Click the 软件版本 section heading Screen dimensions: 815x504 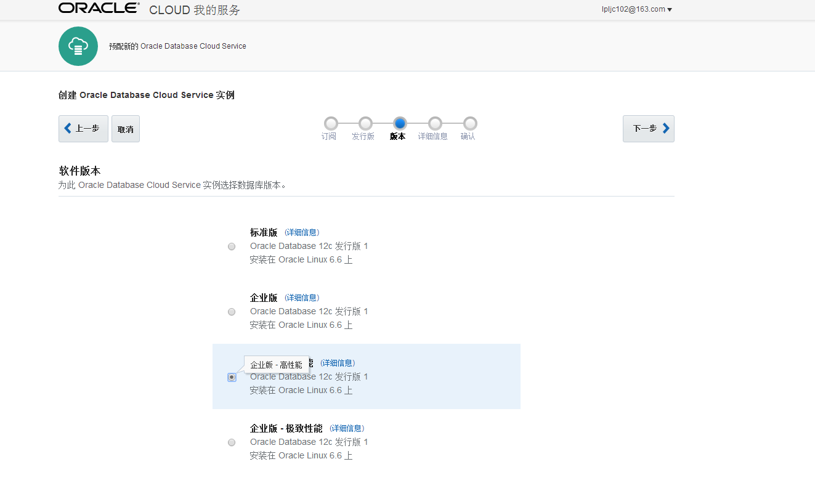pos(79,171)
